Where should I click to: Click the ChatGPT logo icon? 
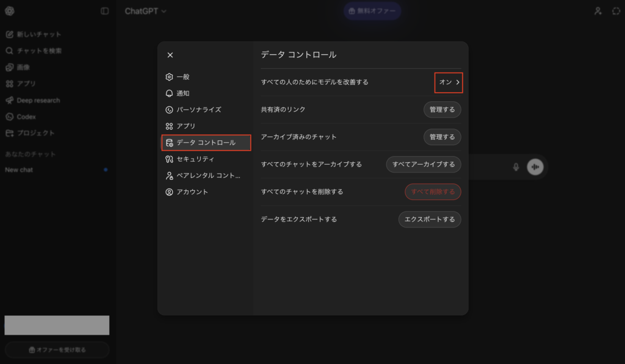[x=10, y=11]
